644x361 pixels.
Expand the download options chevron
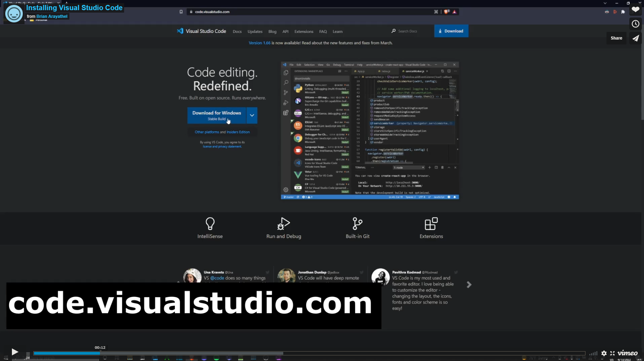tap(252, 116)
